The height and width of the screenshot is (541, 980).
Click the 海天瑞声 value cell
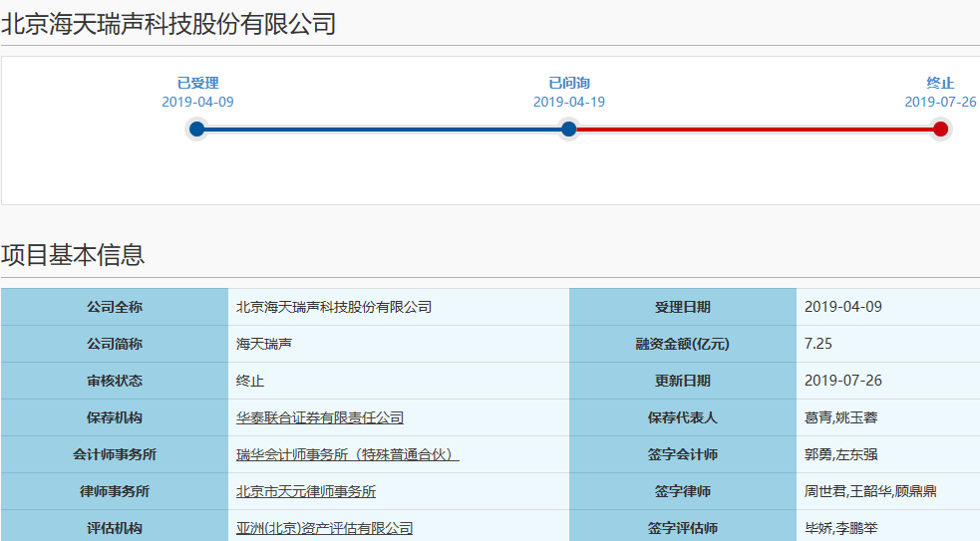[x=399, y=344]
